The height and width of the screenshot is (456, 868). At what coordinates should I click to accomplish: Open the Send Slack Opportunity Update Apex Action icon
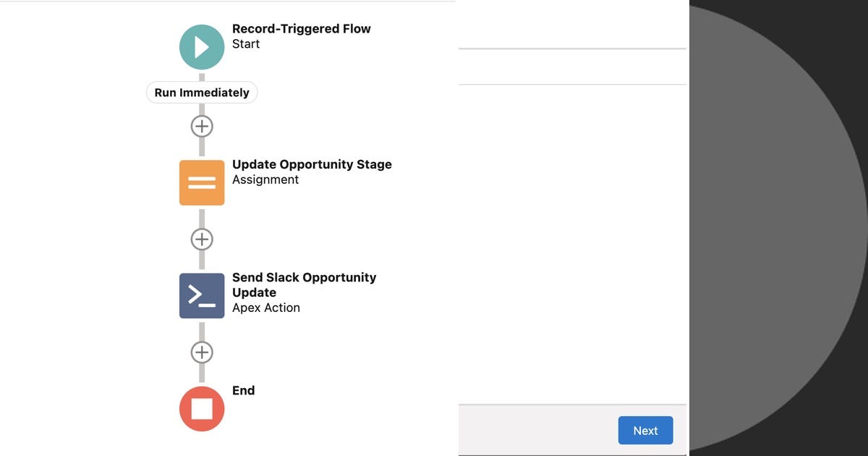click(x=201, y=295)
